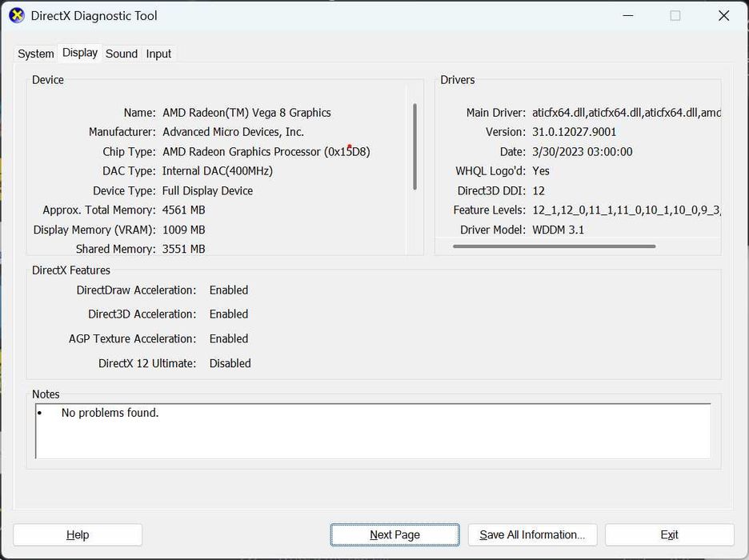This screenshot has height=560, width=749.
Task: Click the '3551 MB' shared memory value
Action: click(x=183, y=250)
